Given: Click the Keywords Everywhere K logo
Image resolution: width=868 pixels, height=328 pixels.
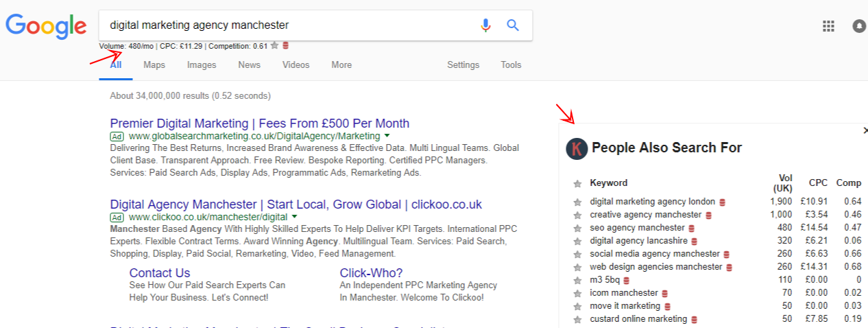Looking at the screenshot, I should [x=577, y=148].
